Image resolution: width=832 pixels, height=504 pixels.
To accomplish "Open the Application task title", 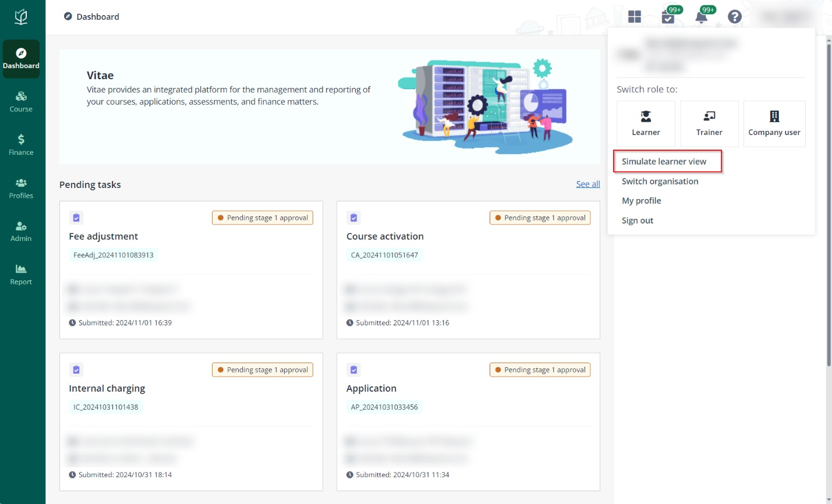I will tap(371, 388).
